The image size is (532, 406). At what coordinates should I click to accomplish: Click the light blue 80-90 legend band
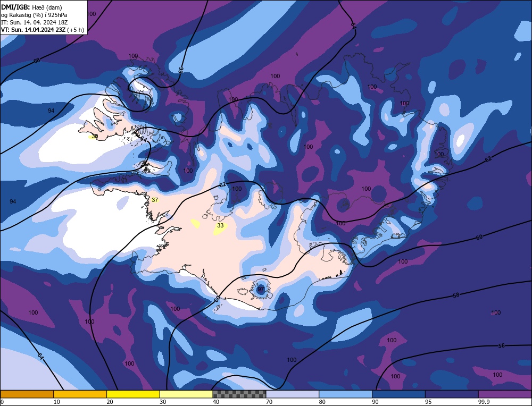point(345,394)
